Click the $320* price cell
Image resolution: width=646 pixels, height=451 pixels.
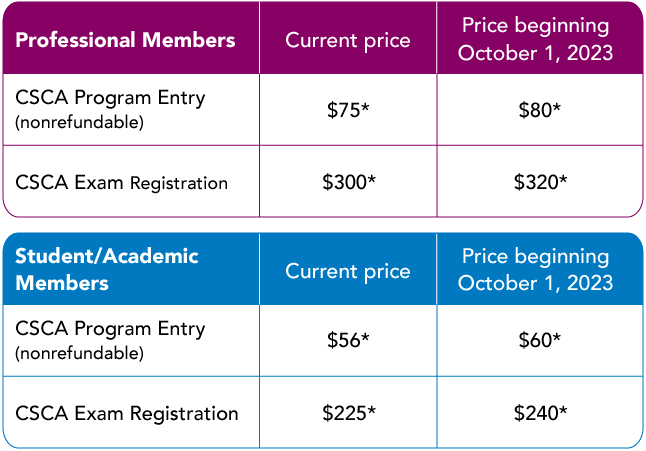pos(540,182)
